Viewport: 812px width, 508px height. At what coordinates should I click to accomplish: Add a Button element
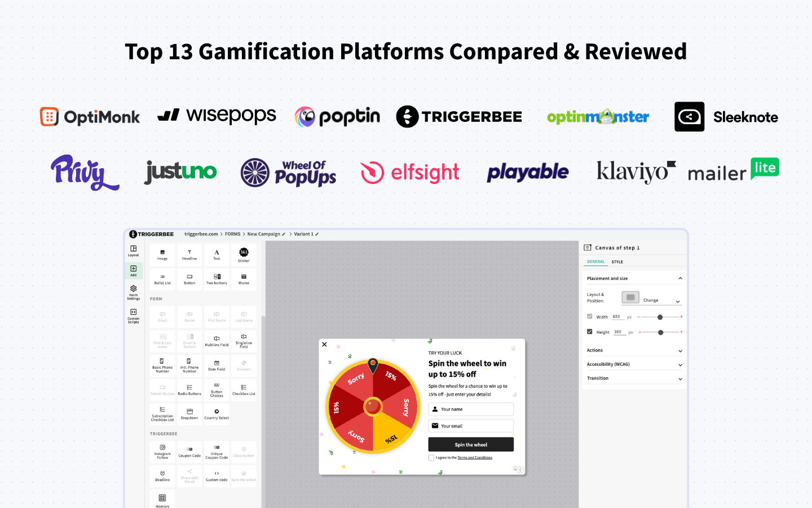click(189, 279)
